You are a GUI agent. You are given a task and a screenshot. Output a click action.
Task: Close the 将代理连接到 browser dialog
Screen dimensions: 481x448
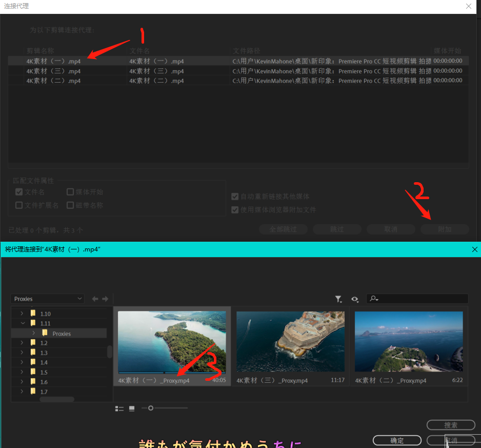click(474, 249)
